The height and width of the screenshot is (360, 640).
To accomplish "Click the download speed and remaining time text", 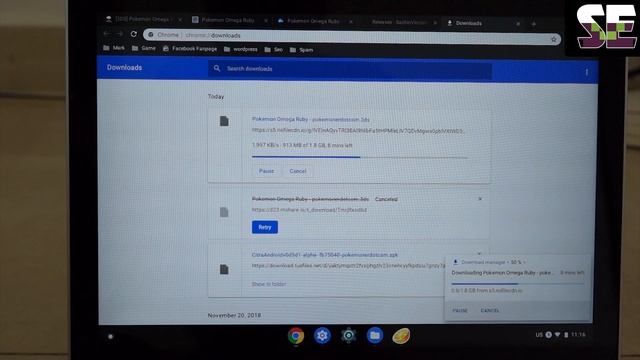I will tap(302, 145).
